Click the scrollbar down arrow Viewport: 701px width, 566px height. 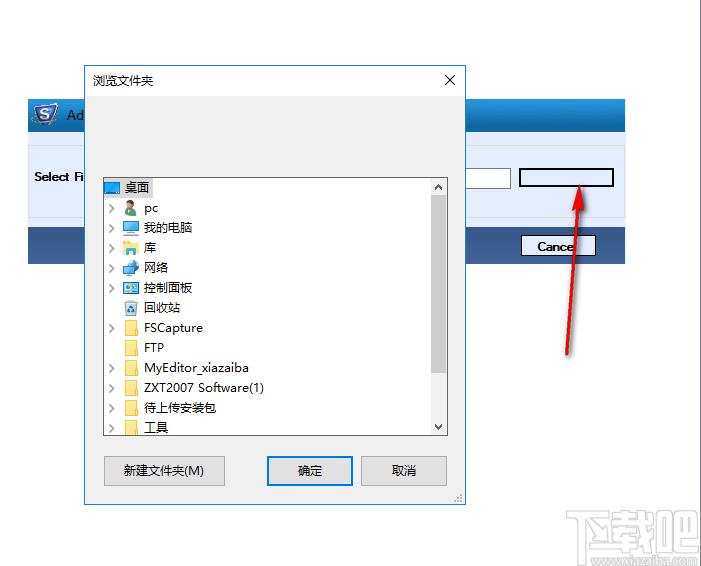(439, 427)
